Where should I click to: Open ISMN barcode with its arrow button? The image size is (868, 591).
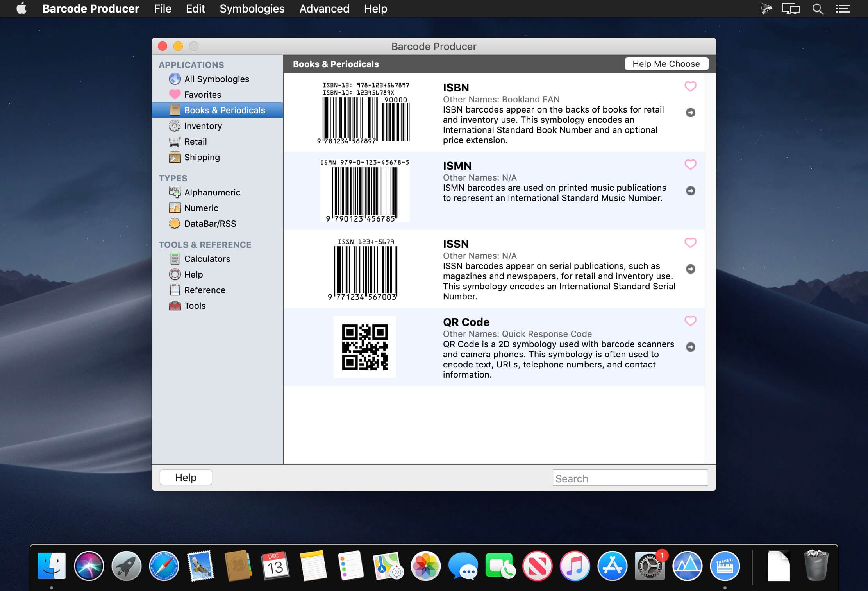pos(691,191)
